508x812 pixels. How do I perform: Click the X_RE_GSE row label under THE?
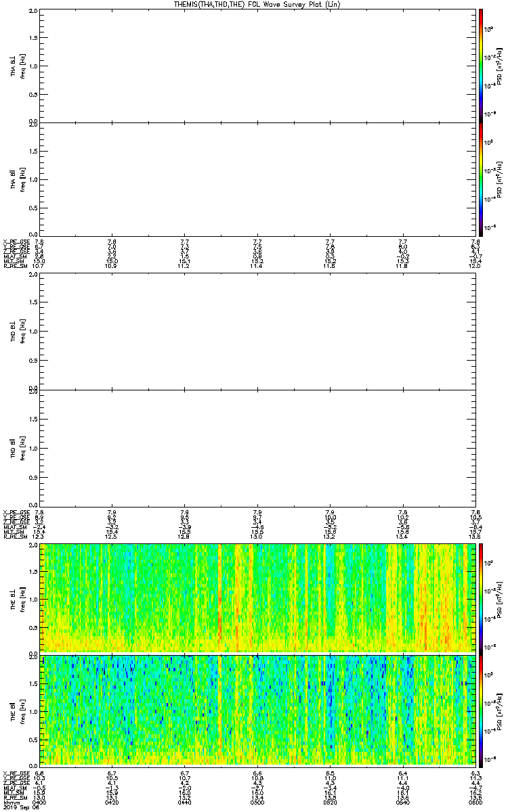16,773
